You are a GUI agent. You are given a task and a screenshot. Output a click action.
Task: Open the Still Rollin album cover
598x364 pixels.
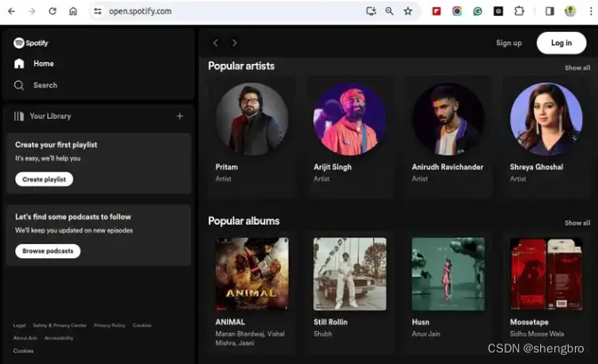pyautogui.click(x=350, y=274)
